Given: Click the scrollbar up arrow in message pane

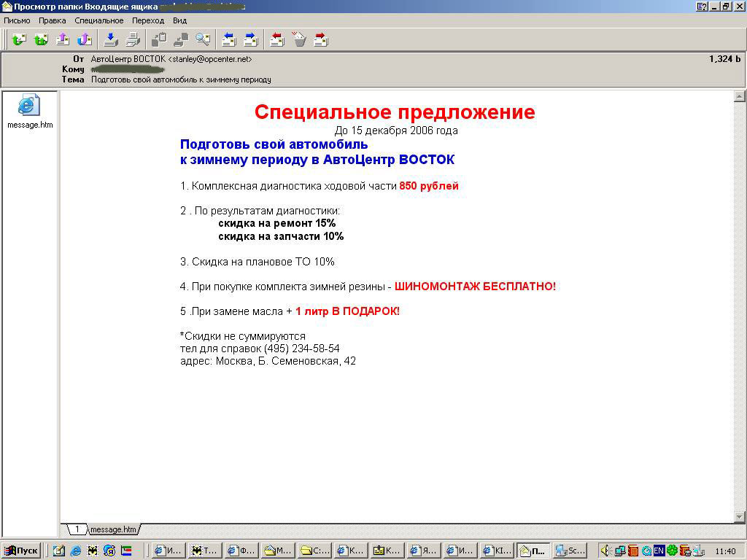Looking at the screenshot, I should [x=739, y=96].
